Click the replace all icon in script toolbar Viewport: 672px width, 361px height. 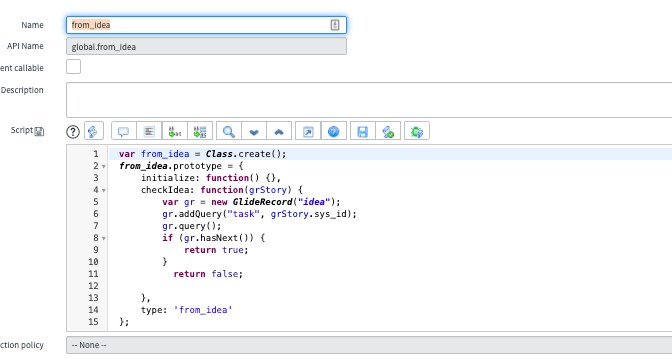point(200,131)
